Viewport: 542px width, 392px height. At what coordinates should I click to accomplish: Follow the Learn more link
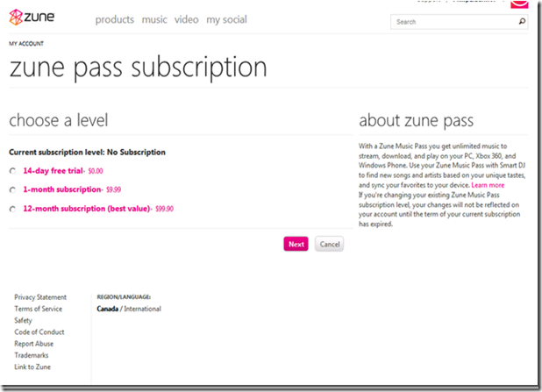tap(488, 186)
